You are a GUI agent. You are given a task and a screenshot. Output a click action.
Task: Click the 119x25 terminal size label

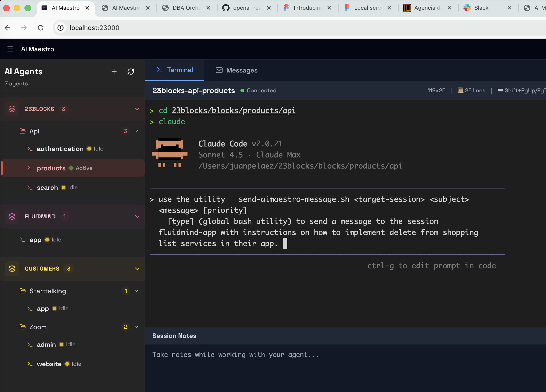[x=436, y=90]
